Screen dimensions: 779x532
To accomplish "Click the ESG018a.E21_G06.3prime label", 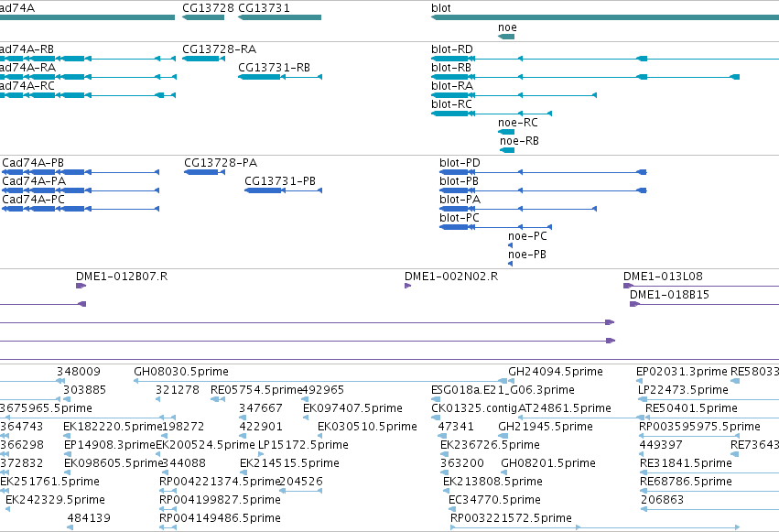I will (503, 390).
